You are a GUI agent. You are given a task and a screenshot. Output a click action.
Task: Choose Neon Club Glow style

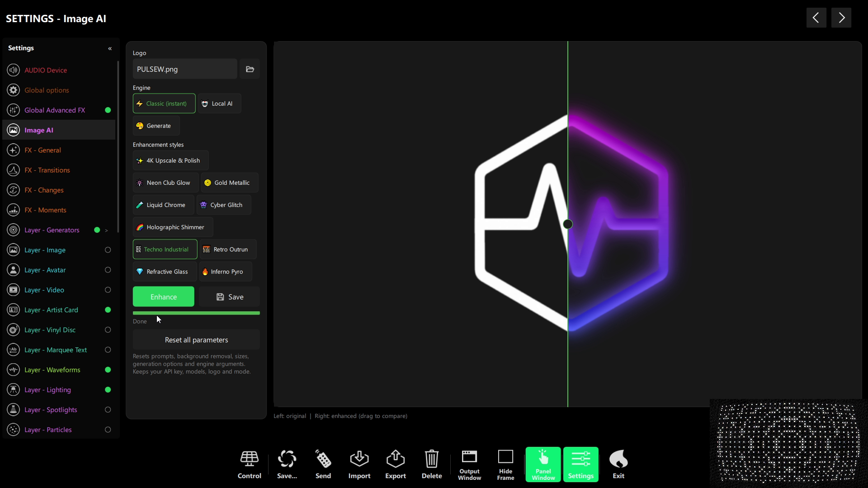point(165,183)
